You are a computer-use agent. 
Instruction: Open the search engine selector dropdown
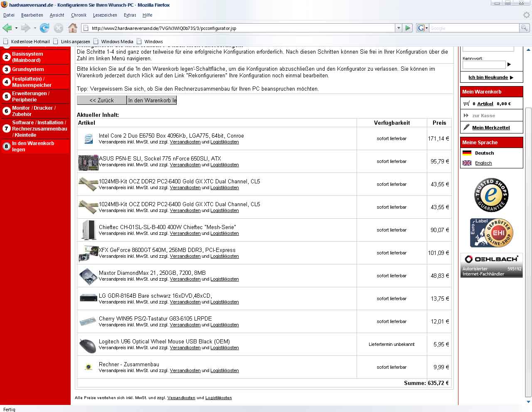click(423, 28)
